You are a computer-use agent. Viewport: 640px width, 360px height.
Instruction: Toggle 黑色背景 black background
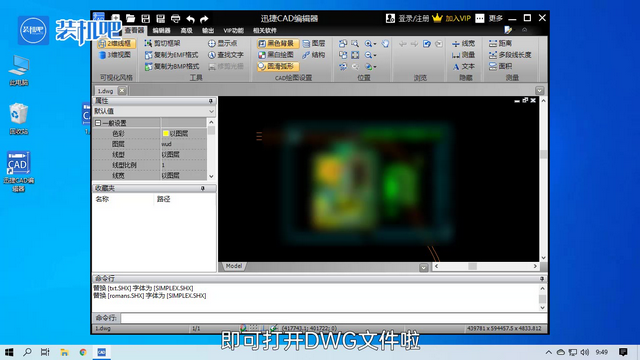click(278, 43)
